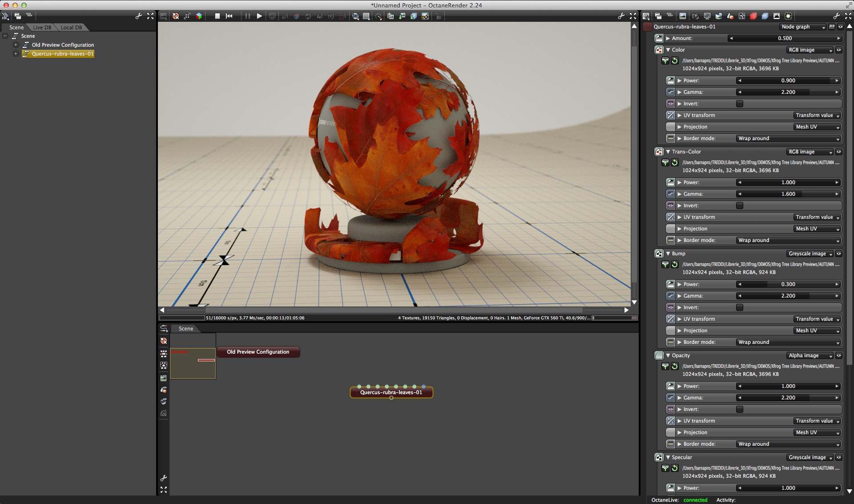
Task: Open the Color RGB image type dropdown
Action: [810, 50]
